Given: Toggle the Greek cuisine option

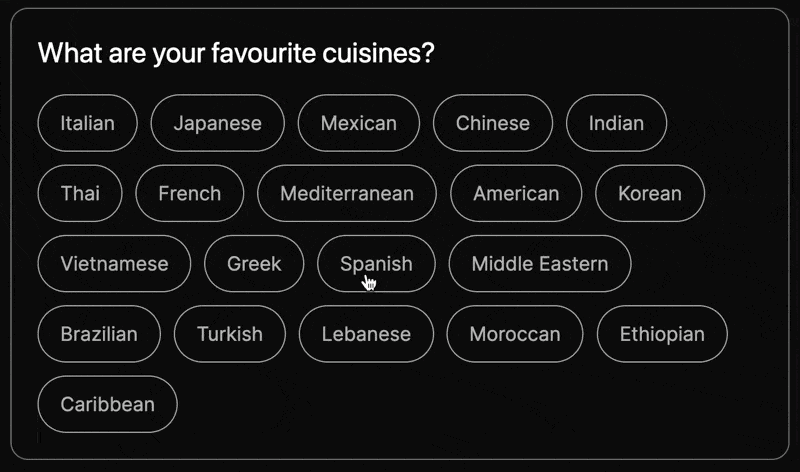Looking at the screenshot, I should pos(254,264).
